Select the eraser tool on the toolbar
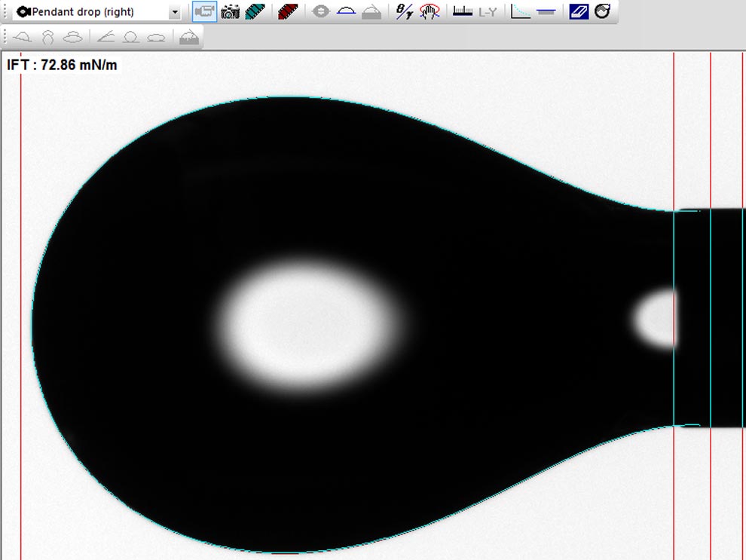The width and height of the screenshot is (746, 560). (578, 11)
